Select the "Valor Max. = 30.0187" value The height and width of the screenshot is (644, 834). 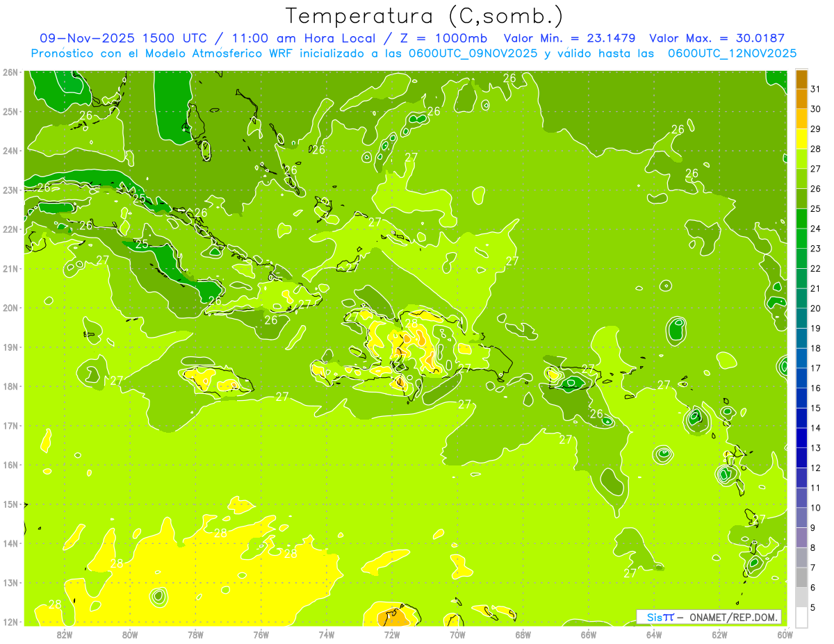(x=717, y=38)
